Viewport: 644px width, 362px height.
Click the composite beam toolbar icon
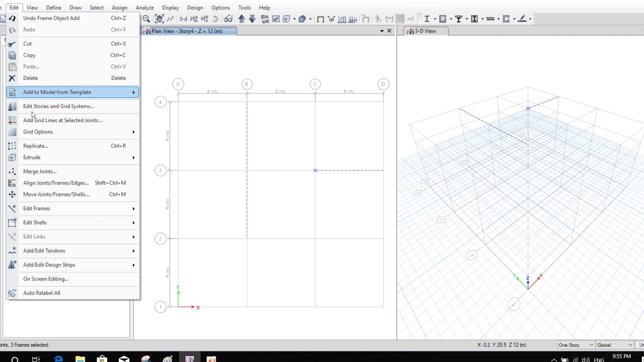(x=490, y=19)
